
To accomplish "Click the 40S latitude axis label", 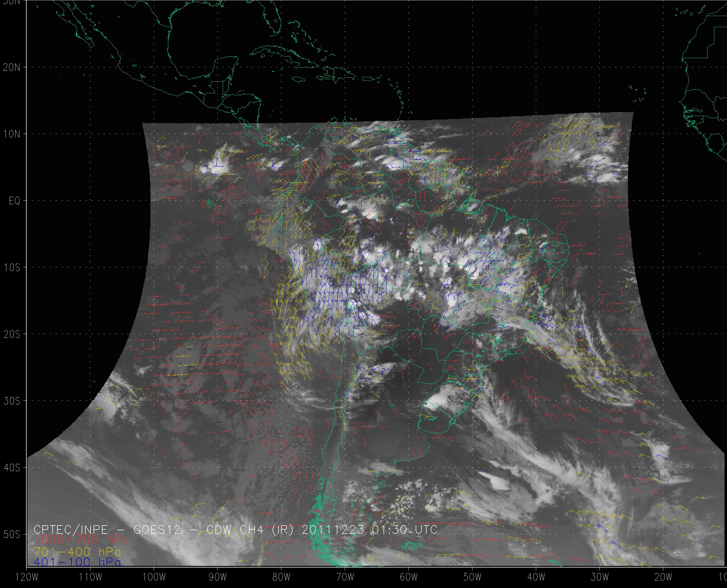I will pos(12,468).
